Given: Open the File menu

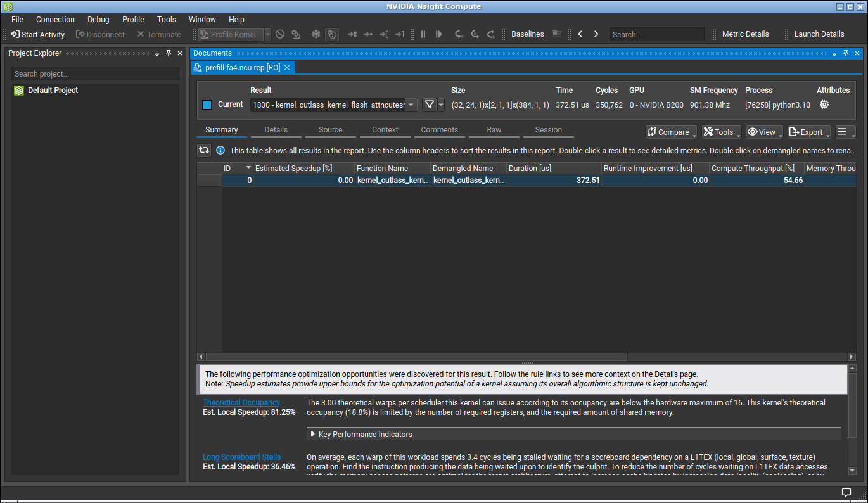Looking at the screenshot, I should click(x=17, y=20).
